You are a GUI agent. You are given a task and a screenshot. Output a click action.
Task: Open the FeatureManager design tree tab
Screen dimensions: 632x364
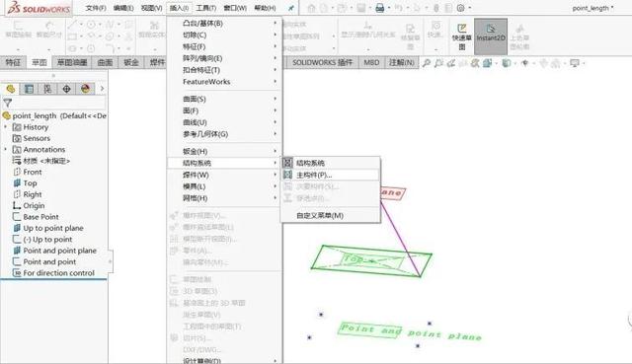click(x=11, y=89)
